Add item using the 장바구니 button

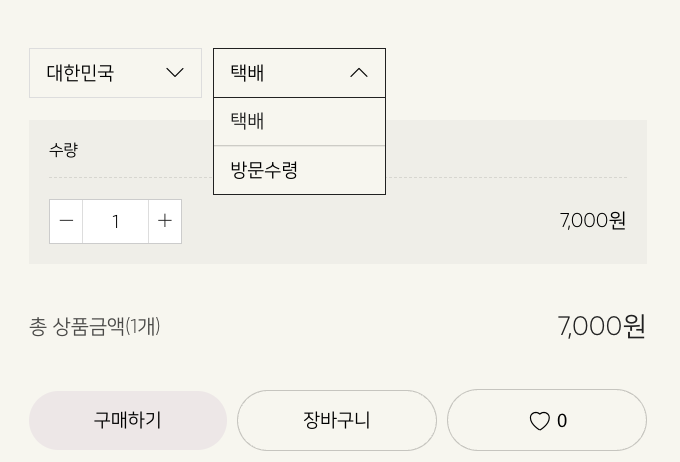coord(337,421)
